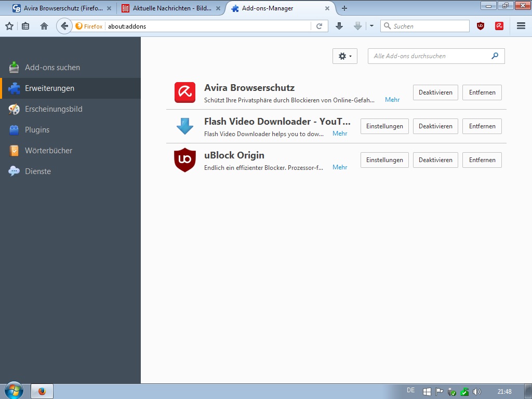
Task: Click in Alle Add-ons durchsuchen field
Action: [x=436, y=56]
